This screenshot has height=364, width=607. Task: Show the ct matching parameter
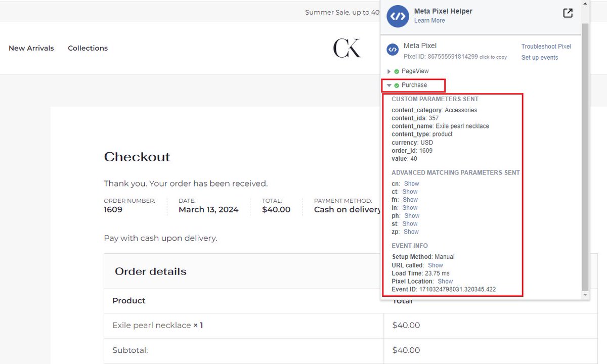coord(410,192)
